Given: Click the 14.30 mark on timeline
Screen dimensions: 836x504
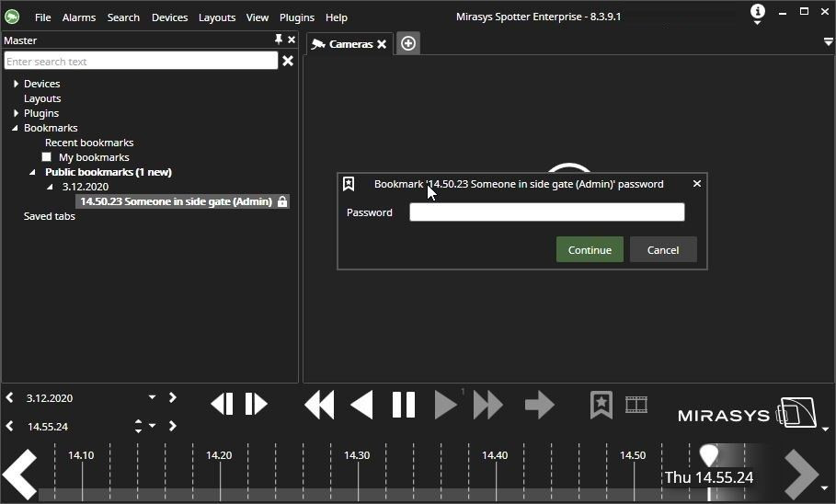Looking at the screenshot, I should click(357, 455).
